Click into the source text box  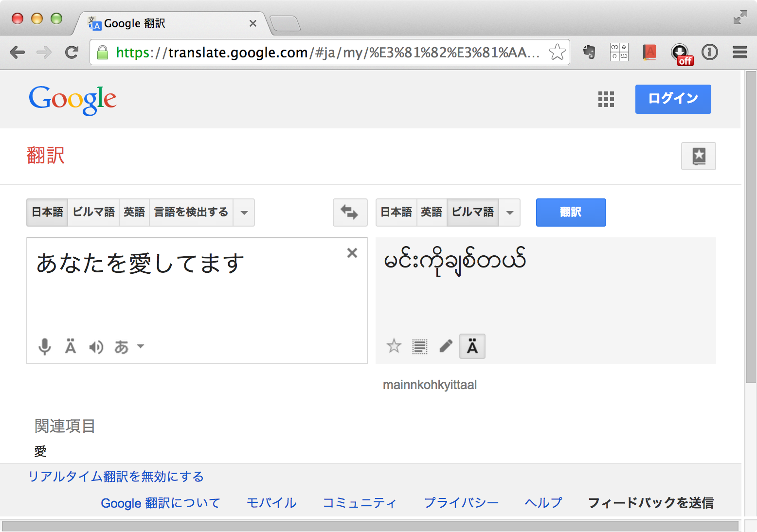[x=197, y=301]
